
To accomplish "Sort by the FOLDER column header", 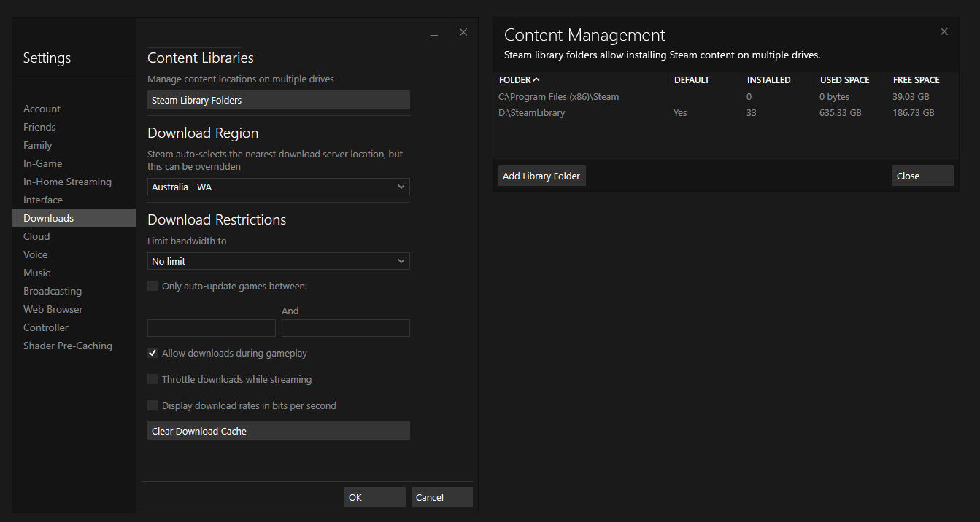I will (x=520, y=79).
